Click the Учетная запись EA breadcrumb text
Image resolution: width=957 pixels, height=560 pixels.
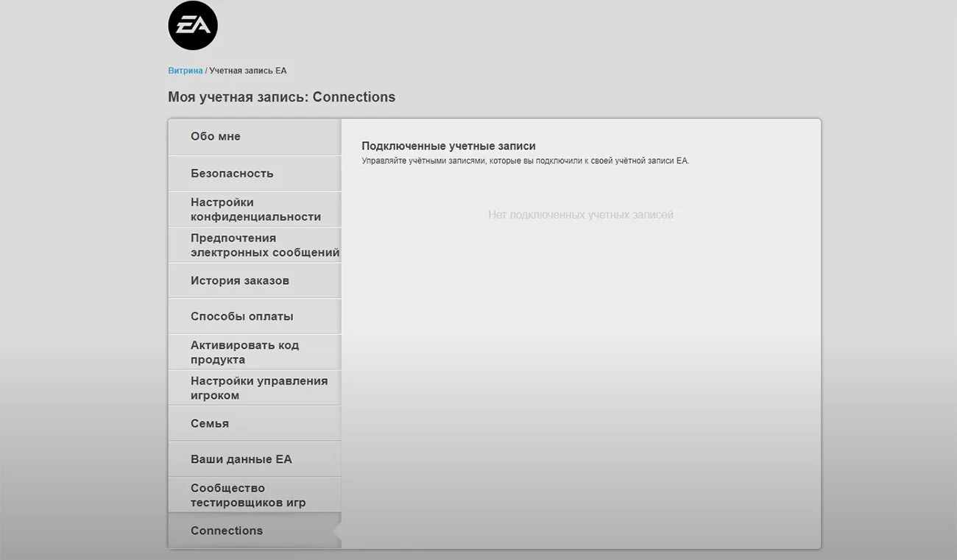tap(248, 71)
